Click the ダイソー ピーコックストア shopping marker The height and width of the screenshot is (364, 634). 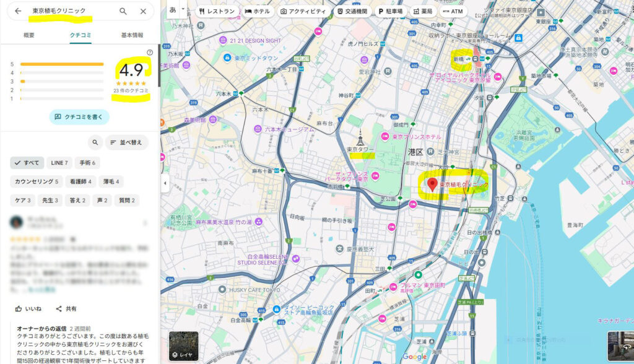pyautogui.click(x=277, y=310)
